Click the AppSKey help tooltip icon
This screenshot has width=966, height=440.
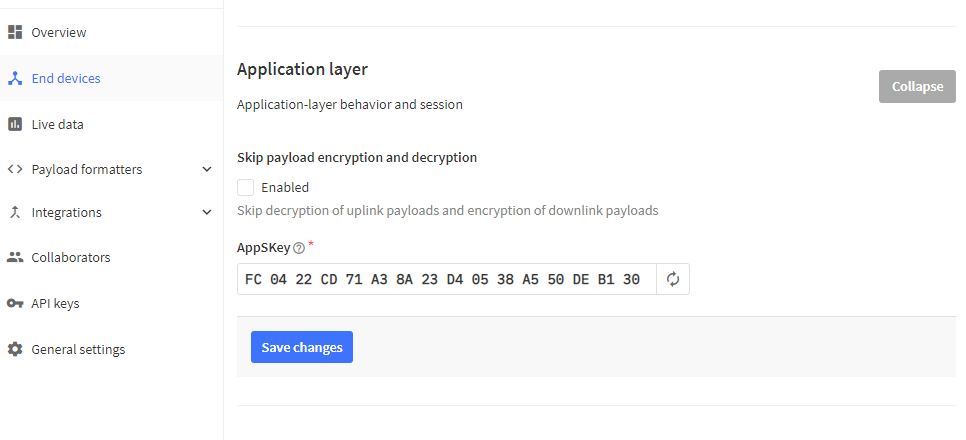(x=298, y=247)
